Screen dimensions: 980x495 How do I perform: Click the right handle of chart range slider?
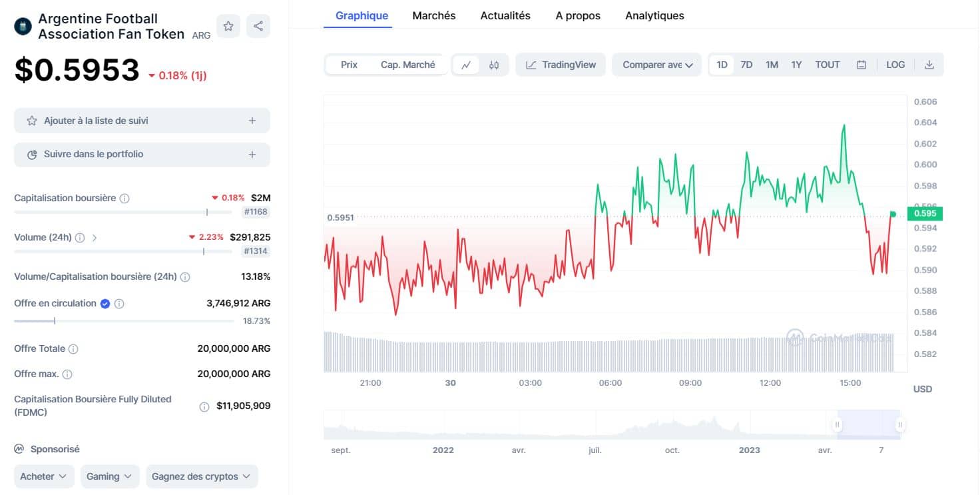click(x=899, y=424)
